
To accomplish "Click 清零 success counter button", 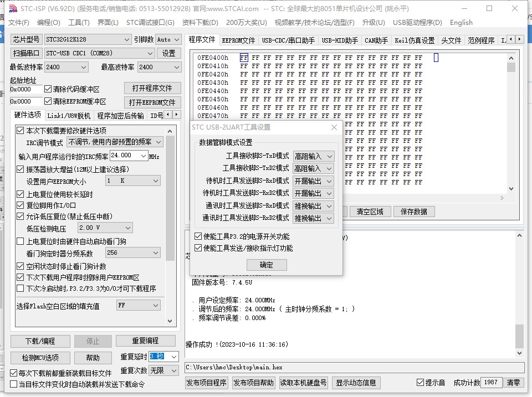I will [x=513, y=383].
